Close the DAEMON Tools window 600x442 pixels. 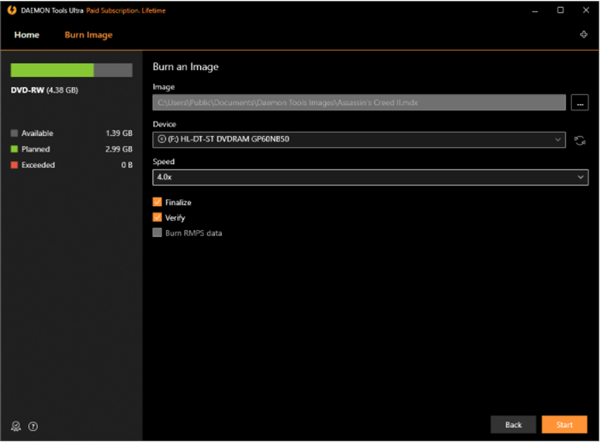click(x=586, y=10)
